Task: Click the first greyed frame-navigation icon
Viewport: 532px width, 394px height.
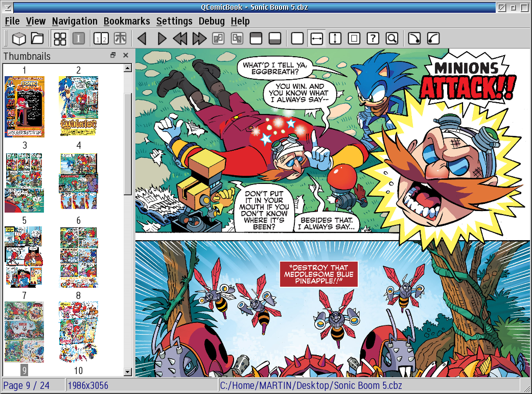Action: [218, 38]
